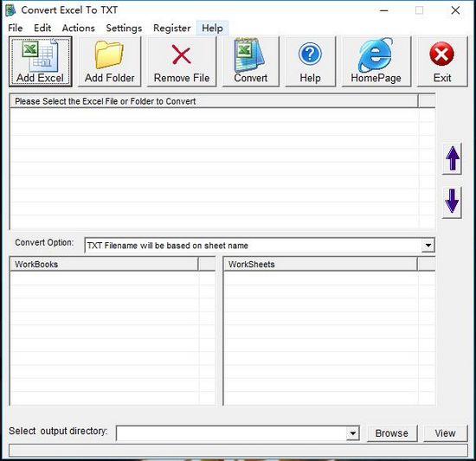Image resolution: width=476 pixels, height=461 pixels.
Task: Open the Help menu in menu bar
Action: click(212, 29)
